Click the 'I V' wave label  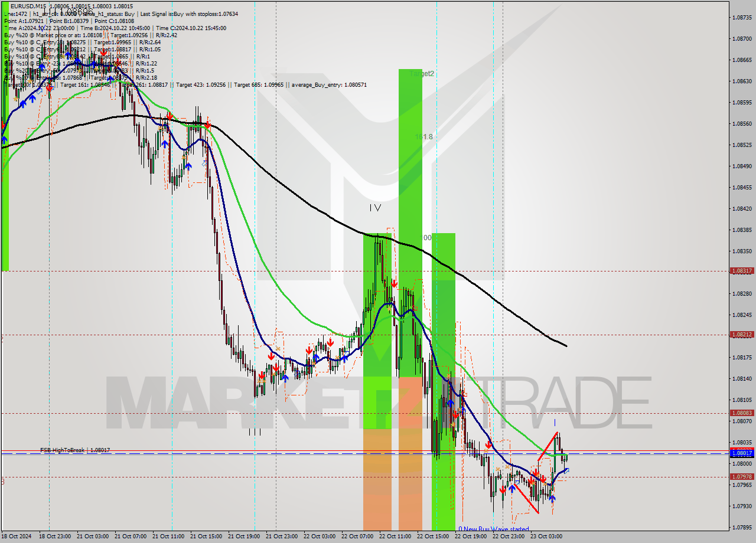[x=375, y=207]
